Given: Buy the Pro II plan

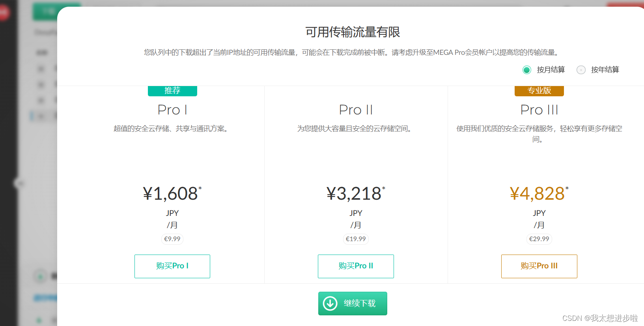Looking at the screenshot, I should [x=356, y=266].
